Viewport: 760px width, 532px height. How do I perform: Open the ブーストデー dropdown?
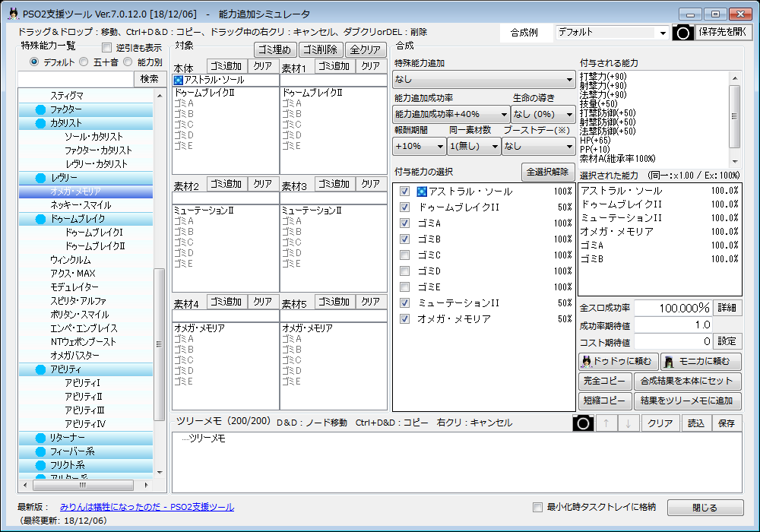tap(539, 146)
